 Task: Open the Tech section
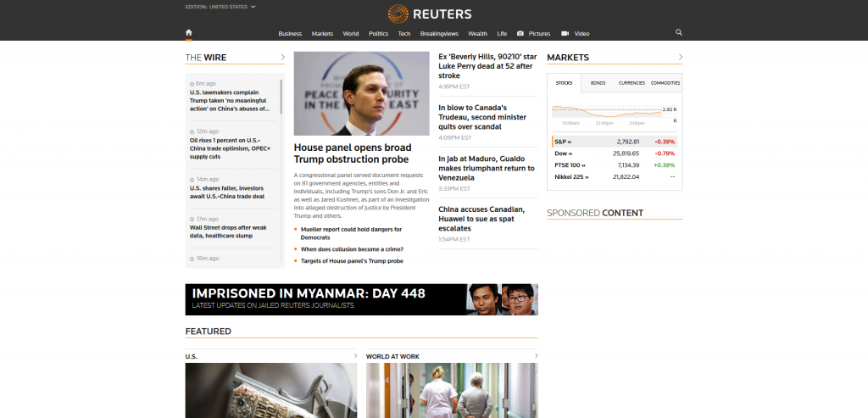404,34
